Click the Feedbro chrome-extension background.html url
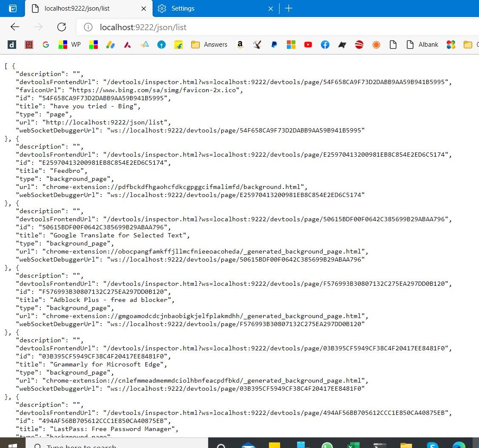 click(x=173, y=187)
